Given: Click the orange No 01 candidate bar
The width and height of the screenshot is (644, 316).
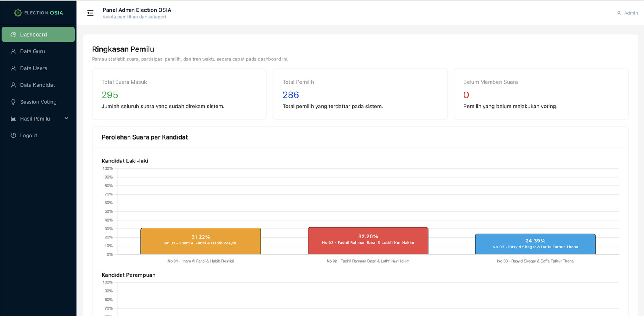Looking at the screenshot, I should click(201, 241).
